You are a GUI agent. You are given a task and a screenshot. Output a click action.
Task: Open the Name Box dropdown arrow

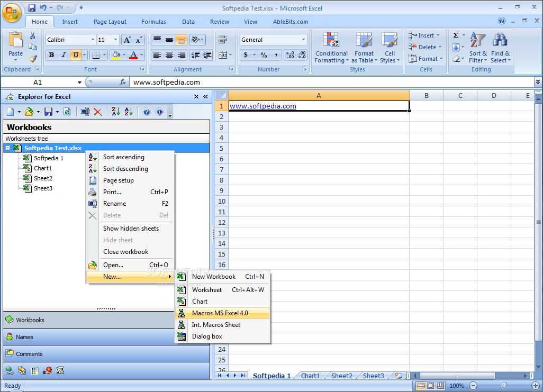(x=79, y=83)
